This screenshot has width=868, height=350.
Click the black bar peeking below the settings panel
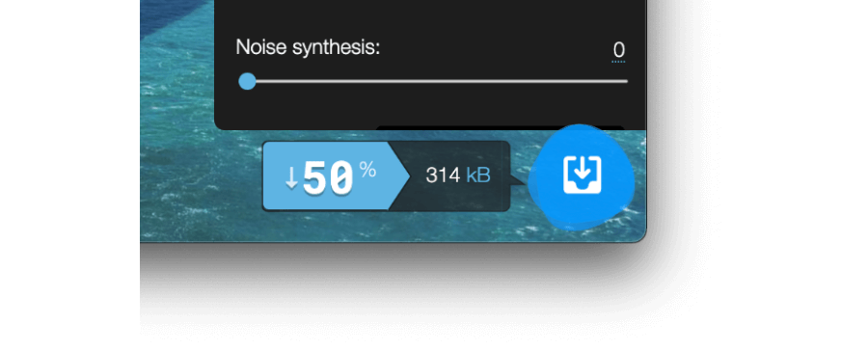click(x=500, y=128)
